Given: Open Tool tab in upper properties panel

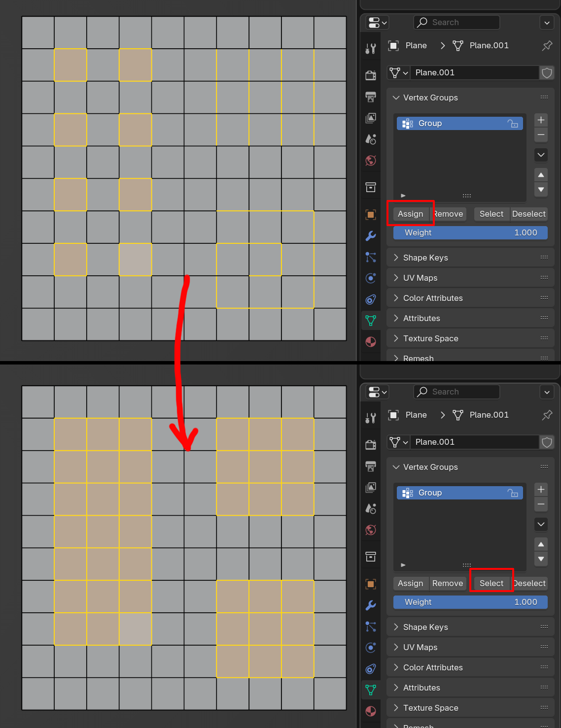Looking at the screenshot, I should tap(371, 48).
